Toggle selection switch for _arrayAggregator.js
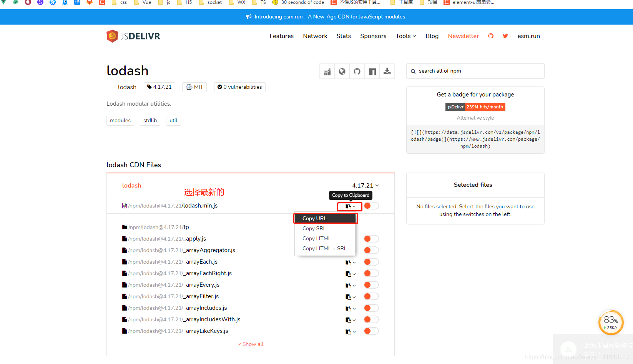 tap(371, 250)
